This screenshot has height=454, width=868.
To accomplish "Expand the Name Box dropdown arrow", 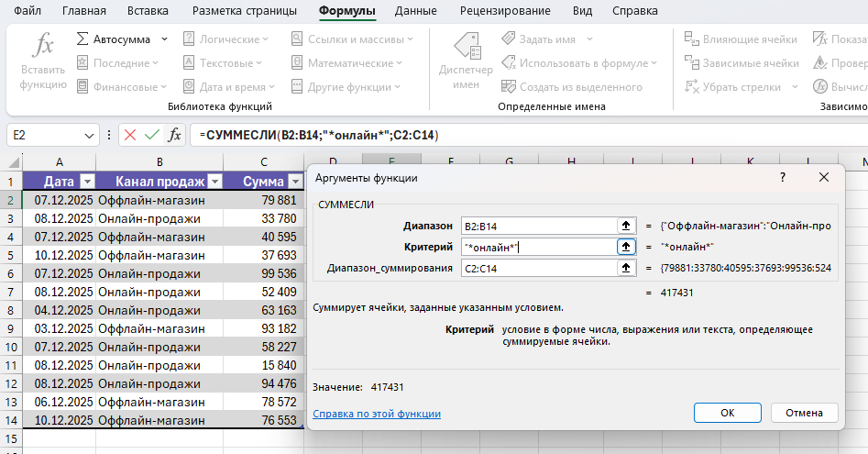I will (90, 135).
